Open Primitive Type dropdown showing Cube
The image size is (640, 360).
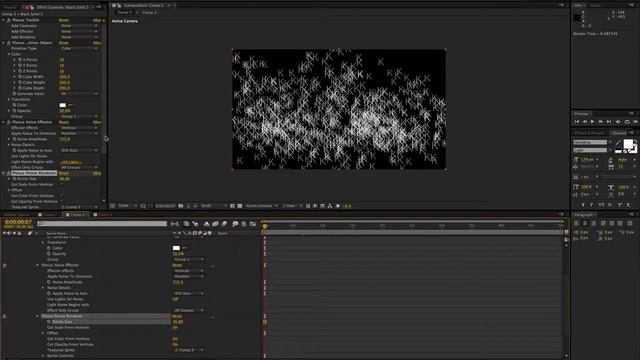[x=79, y=49]
